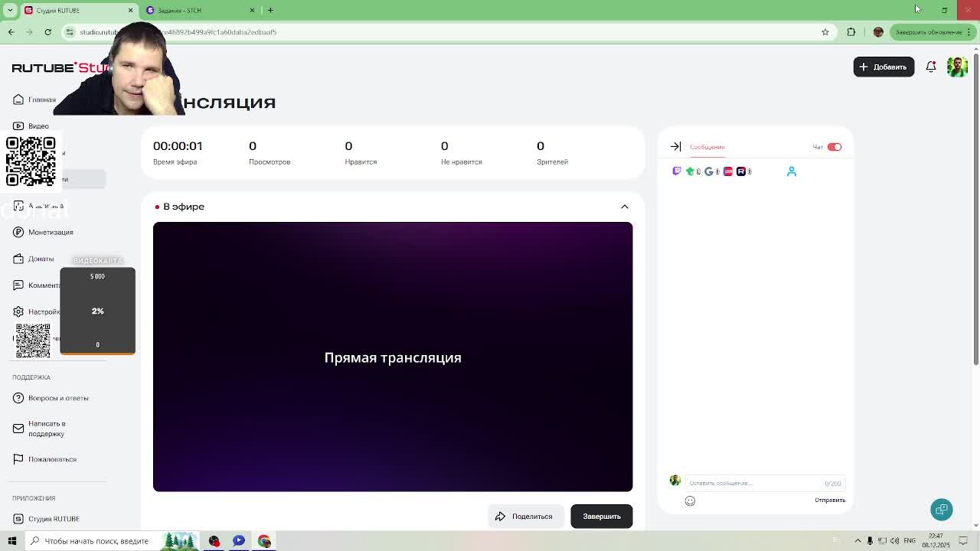Switch the ENG keyboard language indicator
Image resolution: width=980 pixels, height=551 pixels.
tap(910, 541)
